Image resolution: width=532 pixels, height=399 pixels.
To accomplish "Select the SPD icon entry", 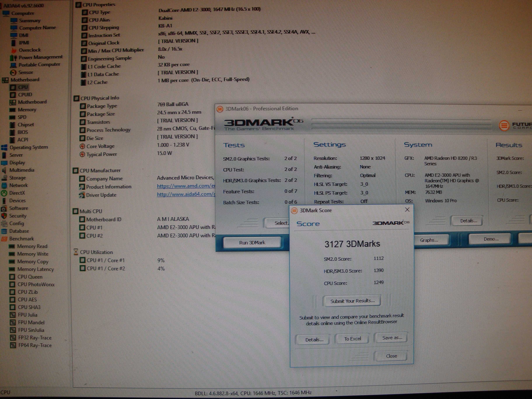I will (x=12, y=117).
